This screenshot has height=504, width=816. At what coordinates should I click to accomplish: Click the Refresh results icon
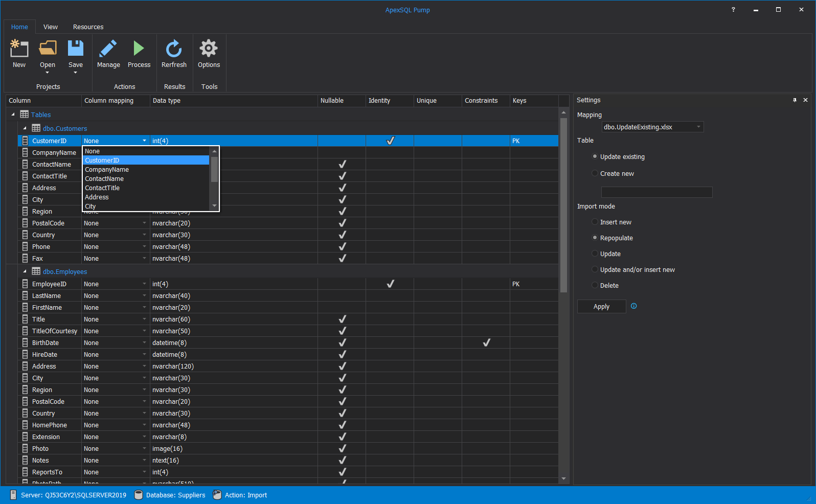174,49
